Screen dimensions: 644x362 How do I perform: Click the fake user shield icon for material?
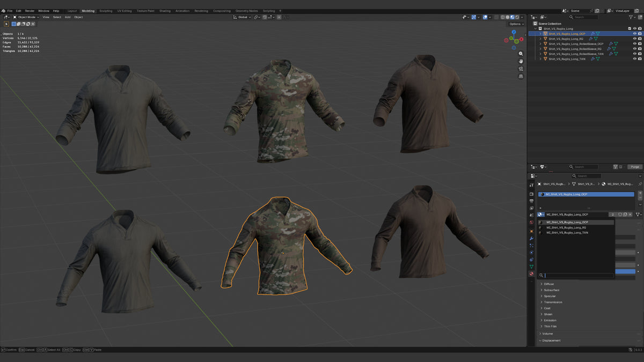pyautogui.click(x=620, y=215)
